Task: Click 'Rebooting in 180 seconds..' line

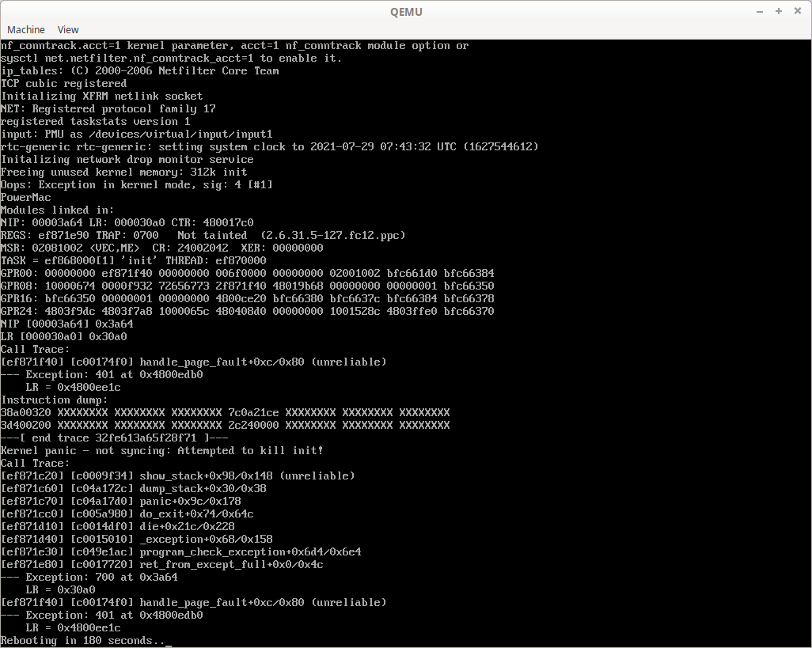Action: (83, 641)
